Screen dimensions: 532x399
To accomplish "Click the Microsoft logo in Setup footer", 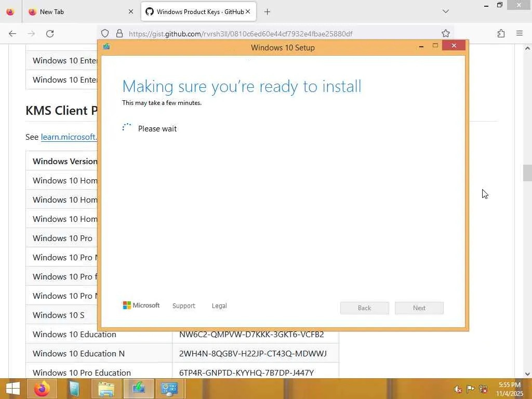I will point(141,305).
